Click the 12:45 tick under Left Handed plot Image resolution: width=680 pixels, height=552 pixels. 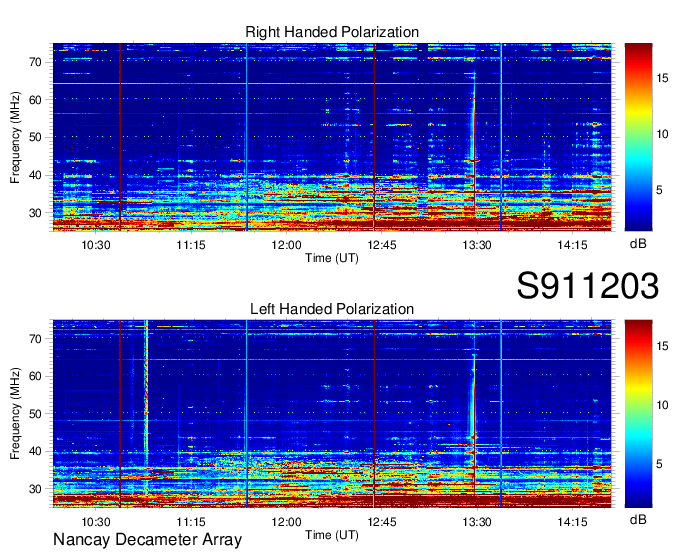click(x=382, y=522)
